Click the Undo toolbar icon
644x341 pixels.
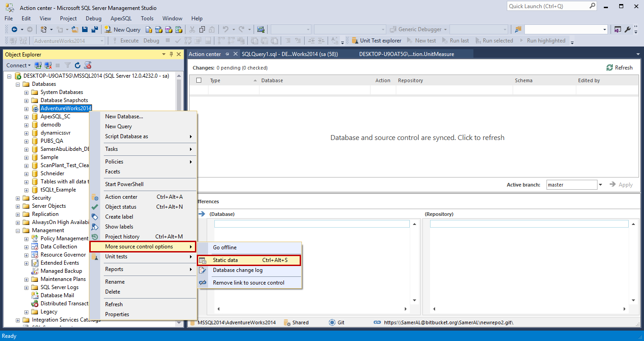(x=226, y=29)
